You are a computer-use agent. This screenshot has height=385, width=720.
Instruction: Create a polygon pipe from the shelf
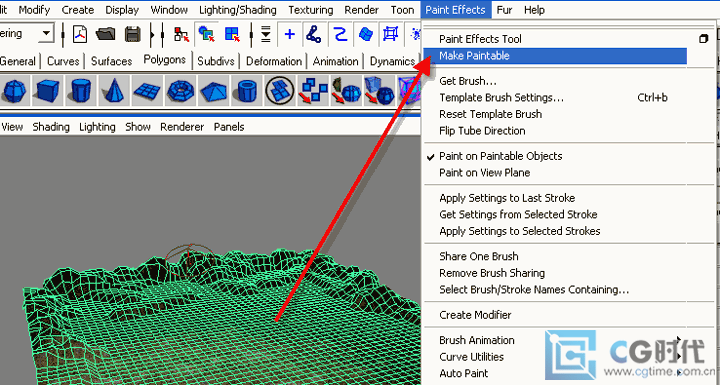pyautogui.click(x=246, y=91)
